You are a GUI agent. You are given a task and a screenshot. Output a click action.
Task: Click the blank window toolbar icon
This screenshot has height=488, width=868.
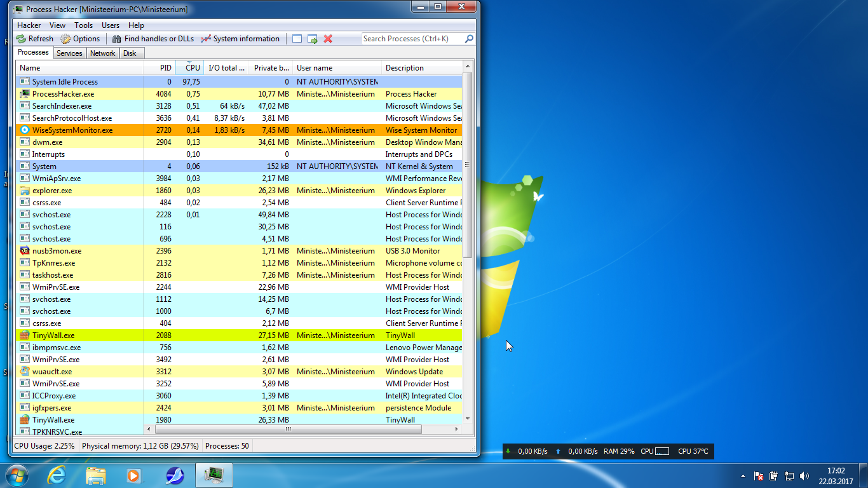pyautogui.click(x=297, y=39)
